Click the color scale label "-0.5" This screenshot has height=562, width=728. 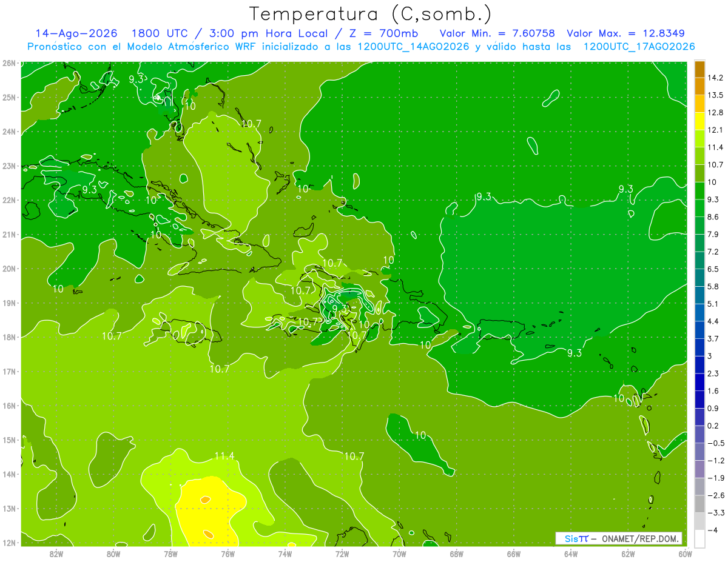tap(716, 443)
